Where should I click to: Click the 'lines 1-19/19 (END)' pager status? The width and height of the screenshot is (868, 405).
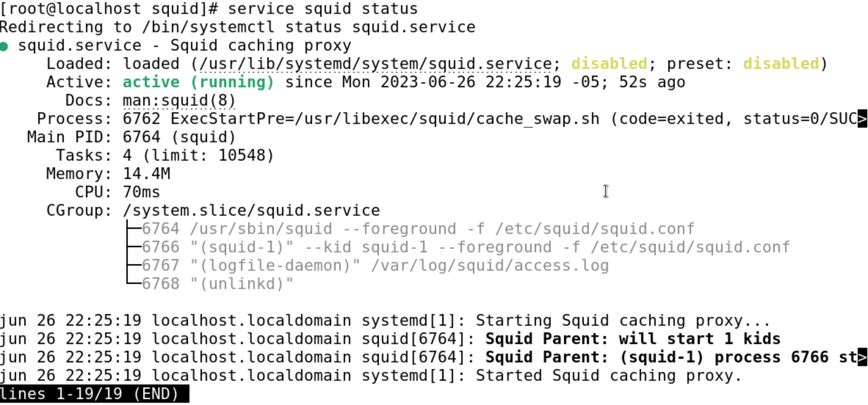pyautogui.click(x=89, y=394)
